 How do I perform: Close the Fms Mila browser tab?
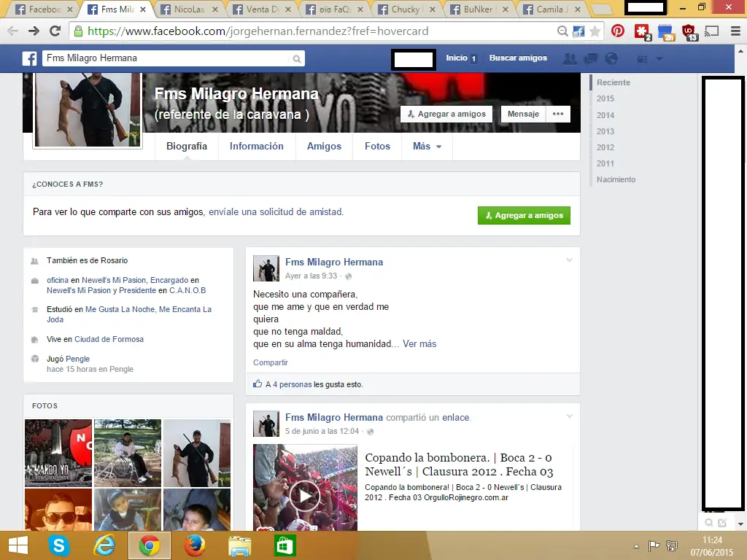tap(142, 9)
